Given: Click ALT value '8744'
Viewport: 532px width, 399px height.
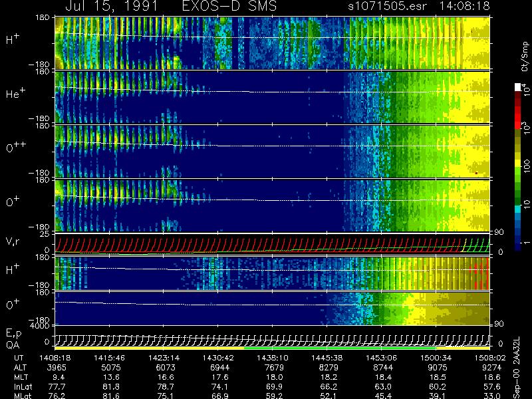Looking at the screenshot, I should pos(383,368).
